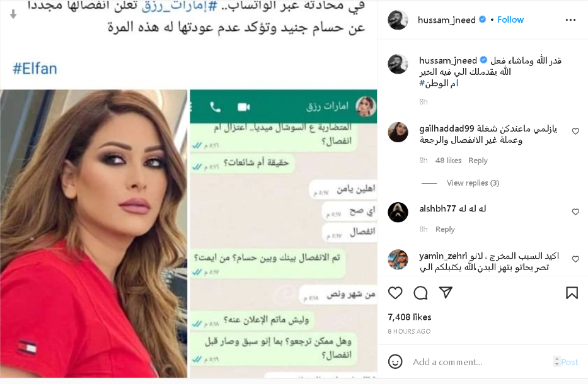This screenshot has width=588, height=384.
Task: Open the emoji picker smiley icon
Action: click(395, 361)
